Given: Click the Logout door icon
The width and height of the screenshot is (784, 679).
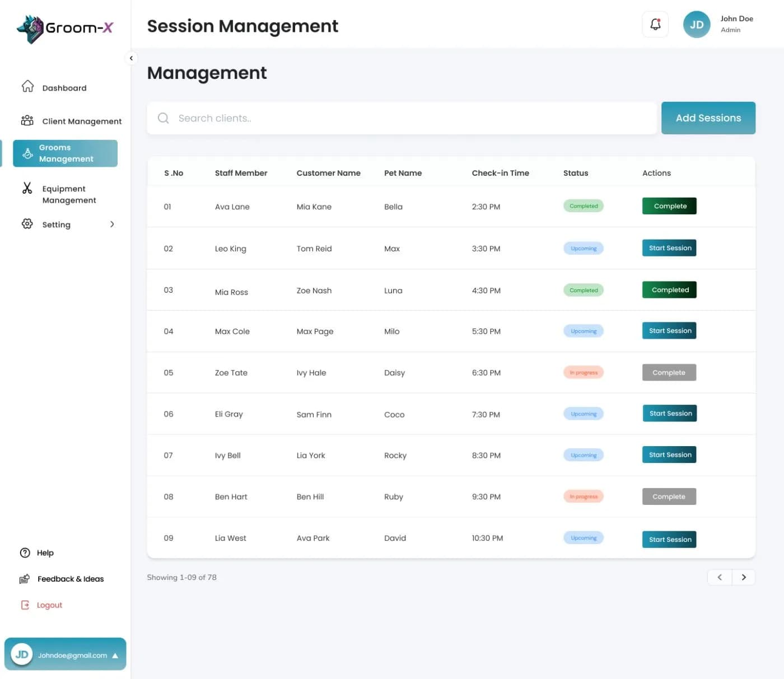Looking at the screenshot, I should 25,605.
